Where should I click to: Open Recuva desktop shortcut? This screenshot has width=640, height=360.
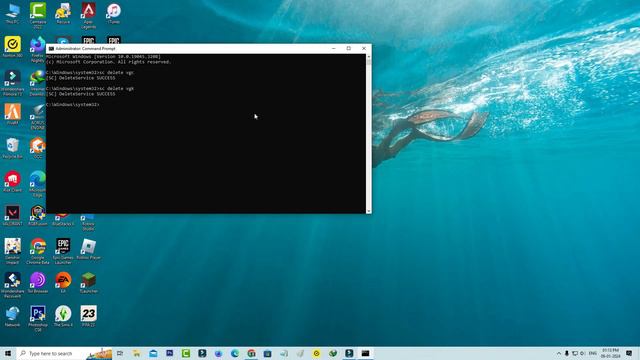pyautogui.click(x=63, y=13)
